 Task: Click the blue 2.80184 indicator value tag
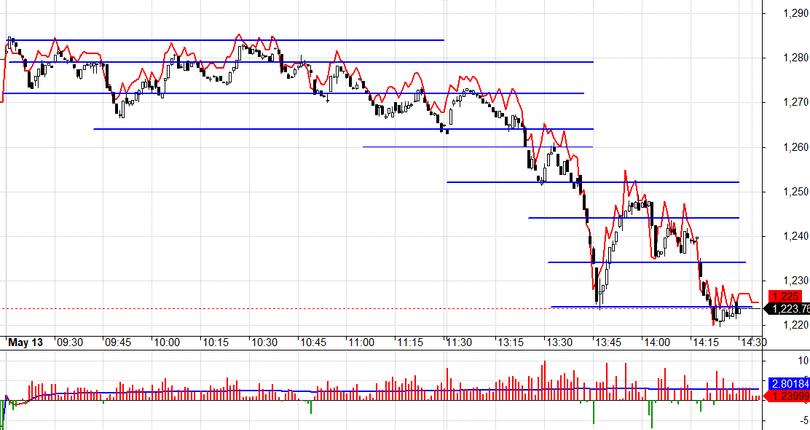click(786, 383)
